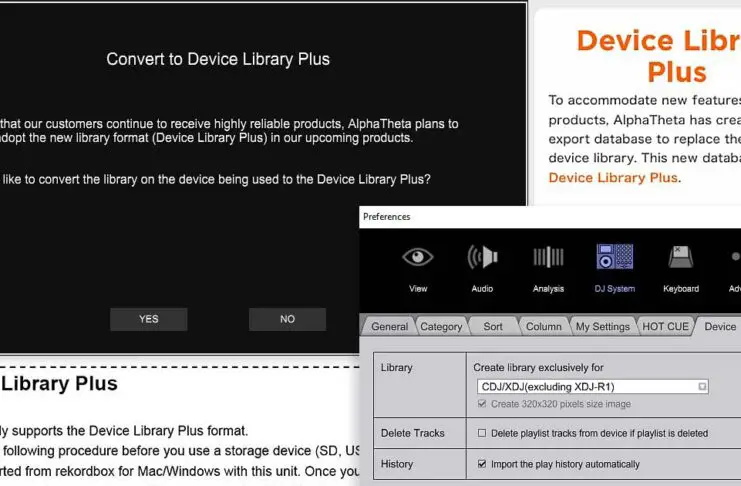
Task: Switch to the Device tab
Action: click(x=720, y=327)
